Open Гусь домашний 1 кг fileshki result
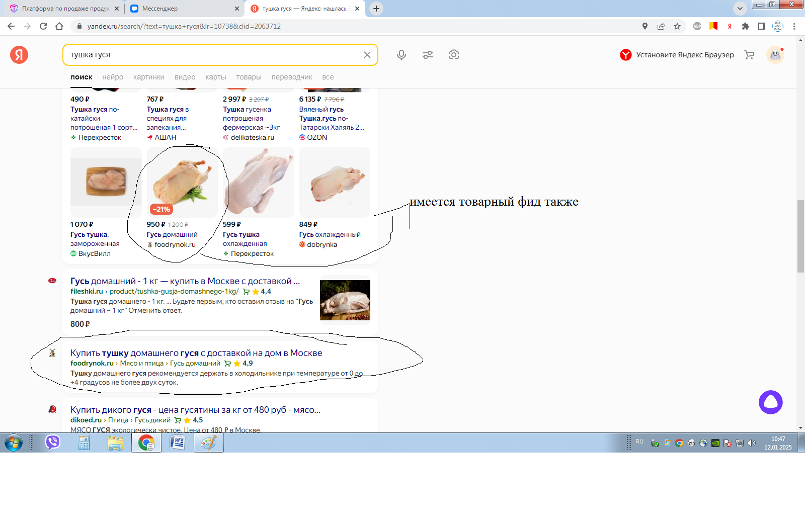 tap(185, 281)
